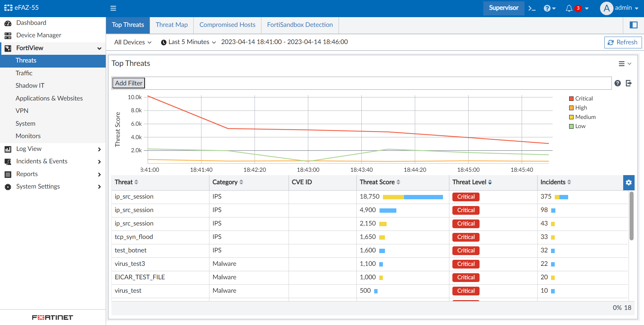Viewport: 644px width, 325px height.
Task: Export the Top Threats table
Action: pos(629,83)
